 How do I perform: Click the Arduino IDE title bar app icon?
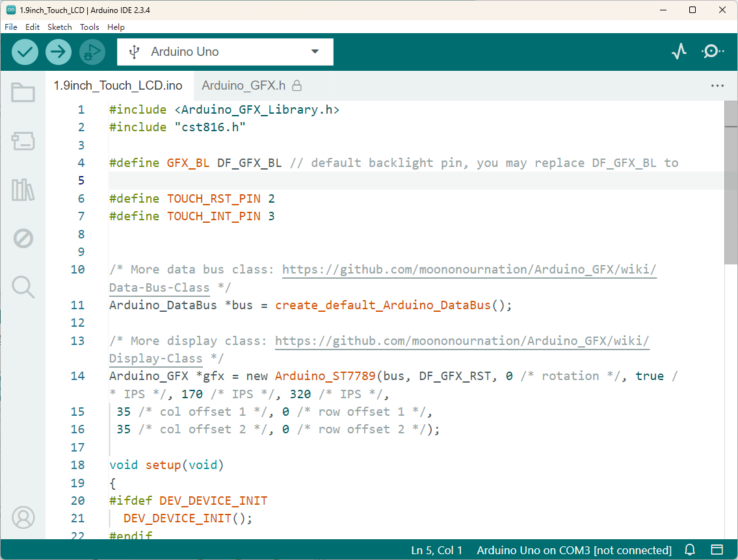(x=11, y=10)
